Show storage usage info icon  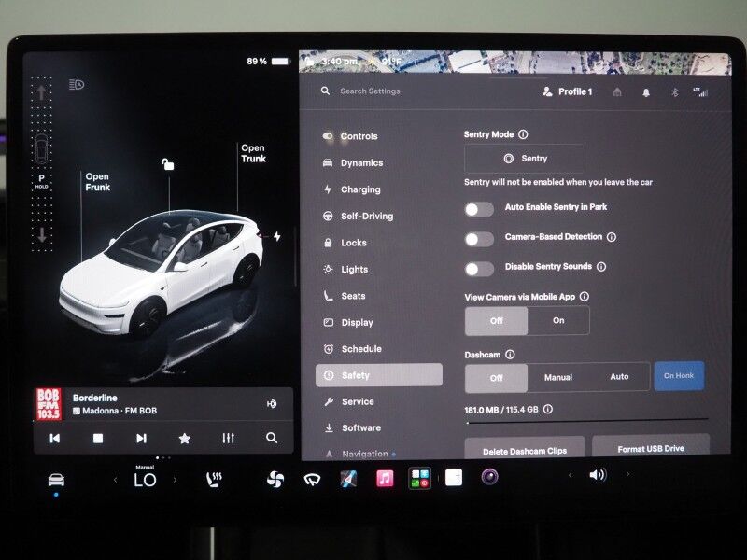coord(548,409)
